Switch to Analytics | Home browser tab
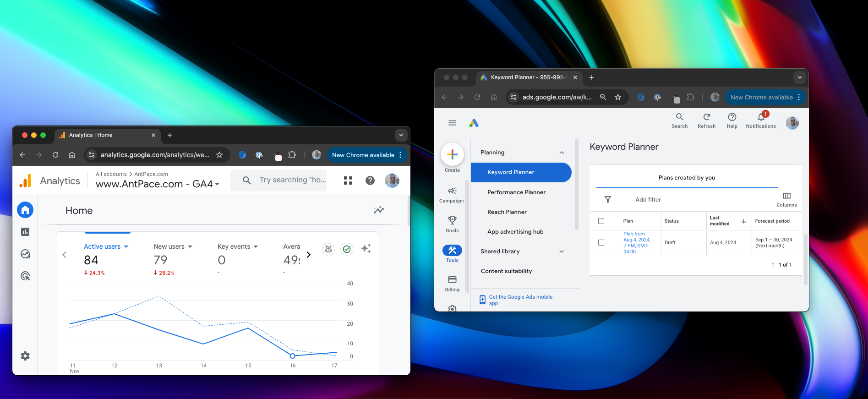This screenshot has height=399, width=868. coord(107,135)
